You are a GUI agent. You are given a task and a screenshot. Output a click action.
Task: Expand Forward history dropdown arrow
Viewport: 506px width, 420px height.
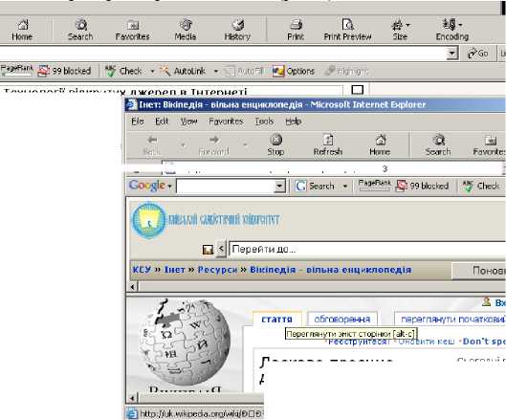point(245,145)
